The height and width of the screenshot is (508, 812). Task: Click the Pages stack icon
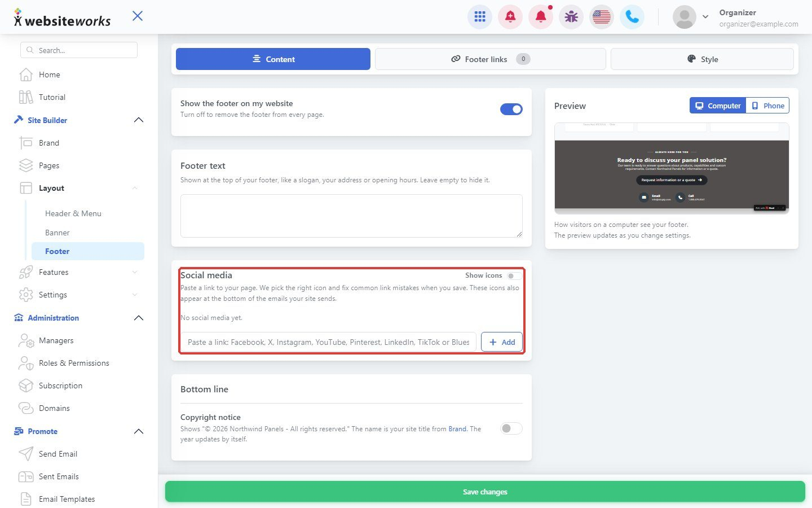pos(26,165)
